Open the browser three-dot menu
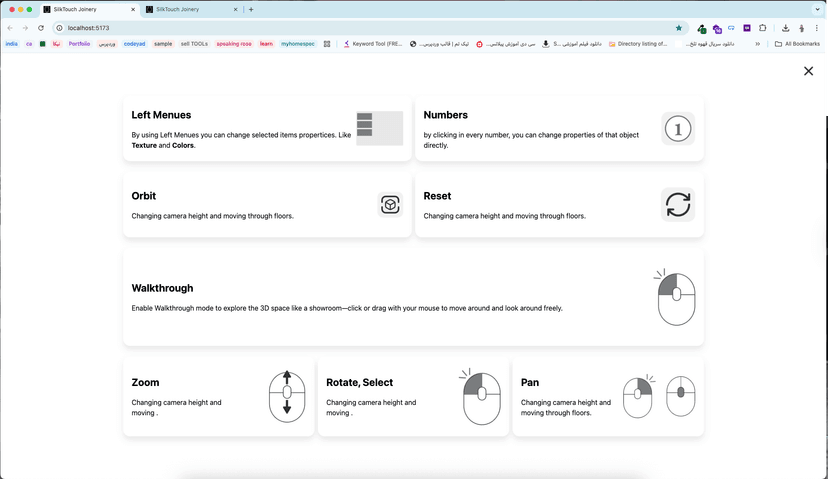Image resolution: width=828 pixels, height=479 pixels. [x=817, y=28]
